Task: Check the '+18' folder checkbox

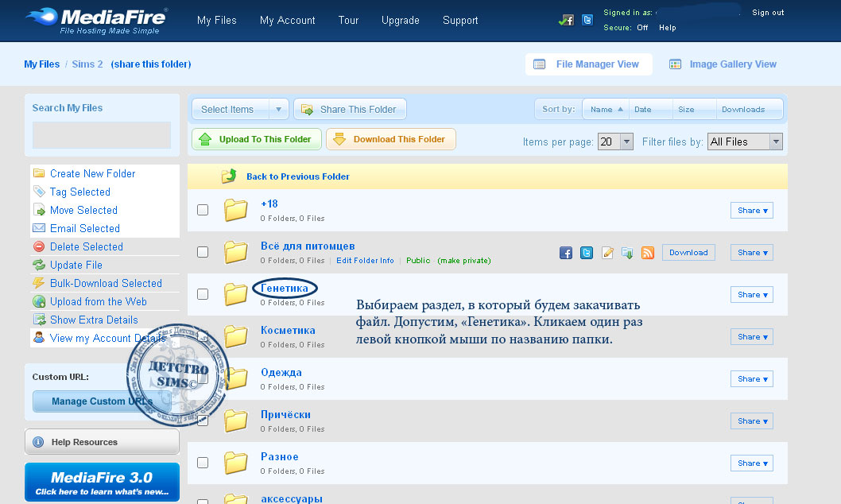Action: click(x=203, y=210)
